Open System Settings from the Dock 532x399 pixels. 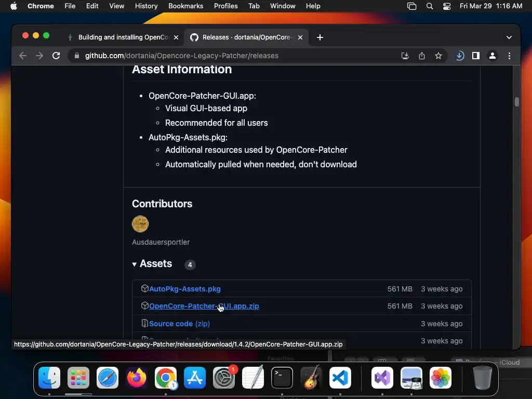[224, 378]
